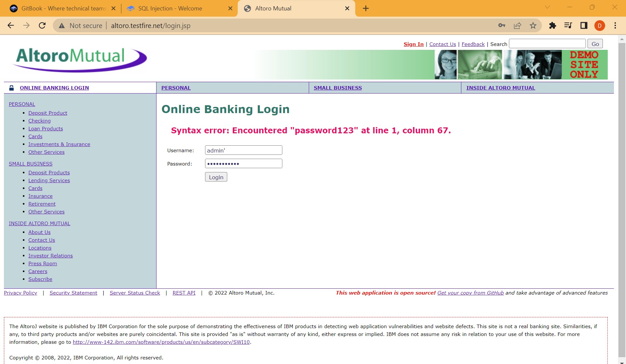
Task: Open a new browser tab
Action: coord(365,8)
